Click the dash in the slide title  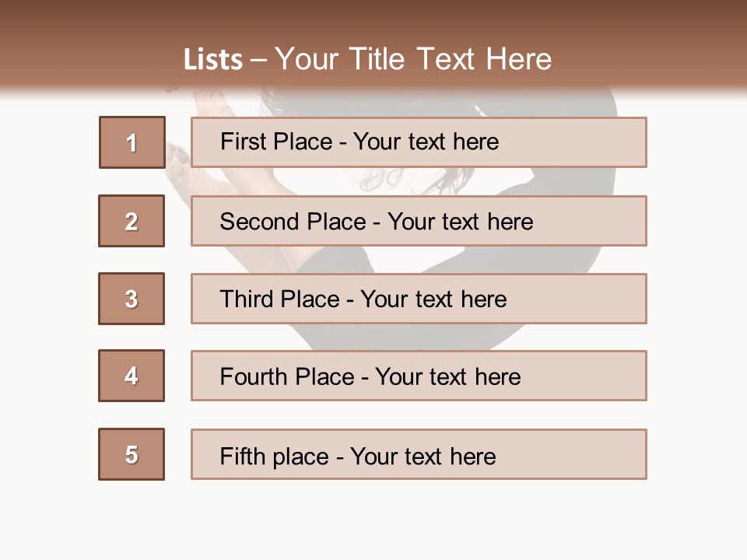(x=258, y=60)
